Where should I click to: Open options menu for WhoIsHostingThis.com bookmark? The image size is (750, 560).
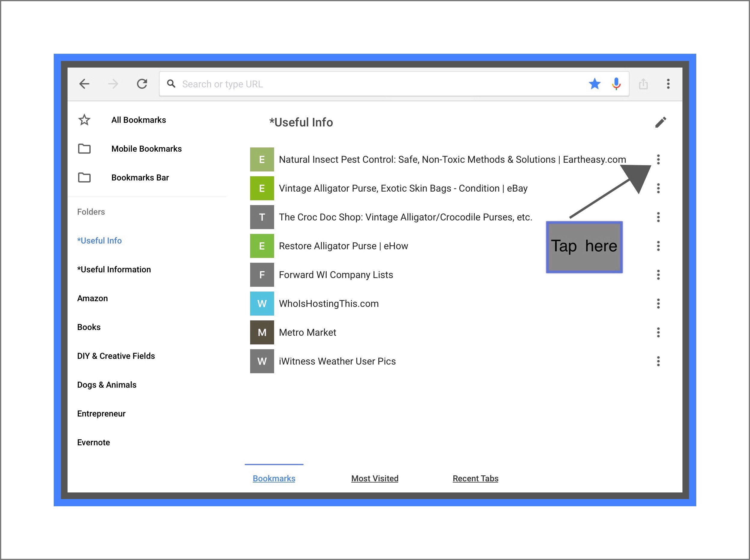658,303
